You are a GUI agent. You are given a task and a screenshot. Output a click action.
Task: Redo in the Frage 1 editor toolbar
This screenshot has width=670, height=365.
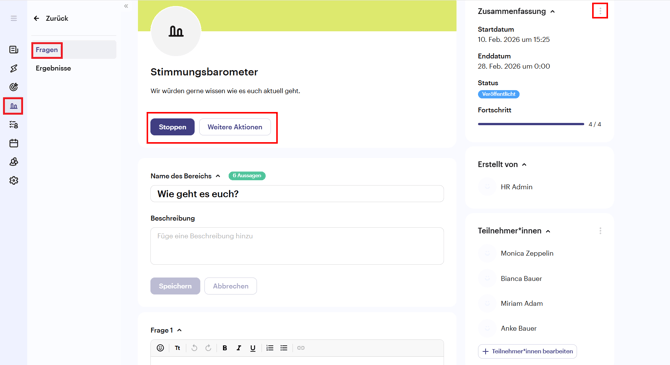(208, 348)
